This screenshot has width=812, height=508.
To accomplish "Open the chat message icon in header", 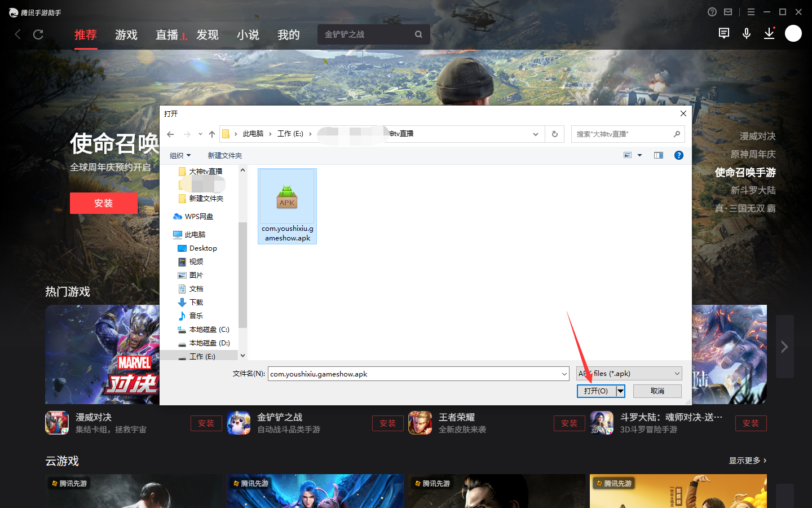I will pos(724,34).
